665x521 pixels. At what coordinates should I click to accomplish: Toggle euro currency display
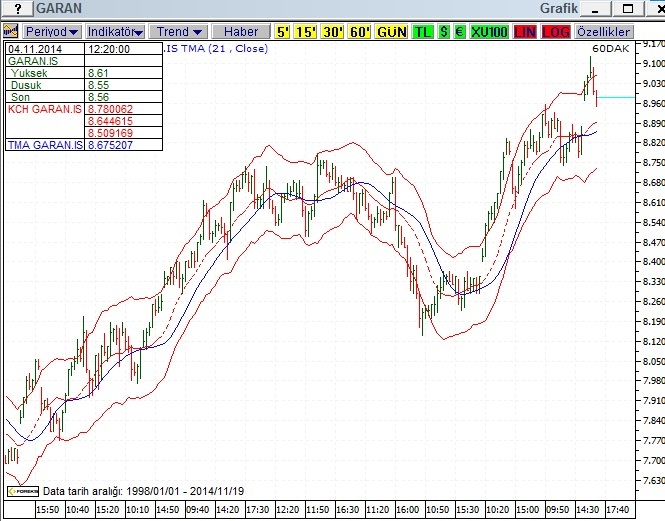coord(459,32)
